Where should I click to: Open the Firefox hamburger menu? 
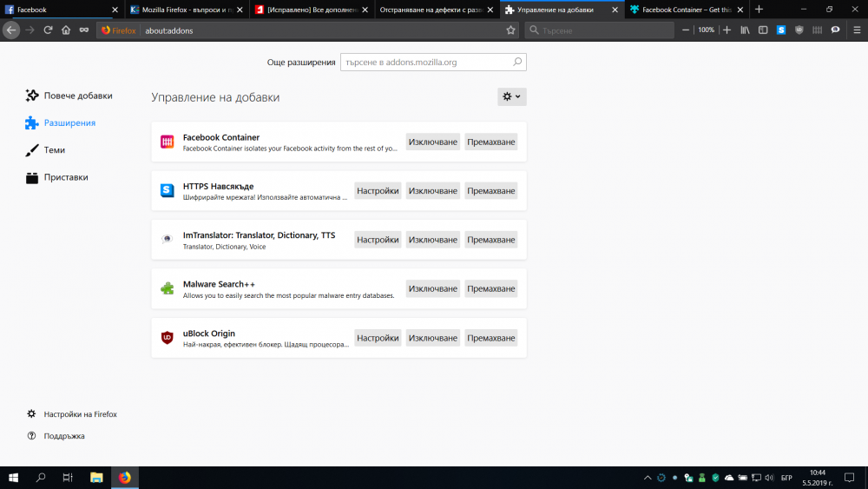click(857, 30)
